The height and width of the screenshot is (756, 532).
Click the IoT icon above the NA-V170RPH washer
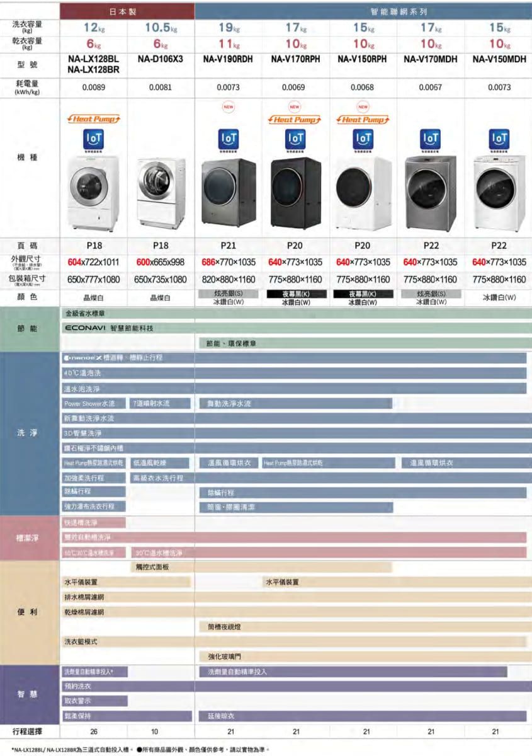(295, 139)
